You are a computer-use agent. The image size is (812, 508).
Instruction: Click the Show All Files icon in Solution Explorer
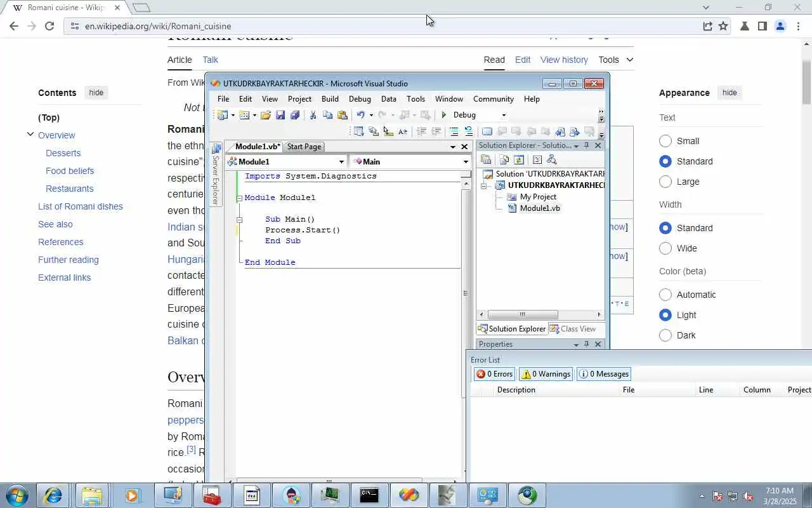(504, 160)
